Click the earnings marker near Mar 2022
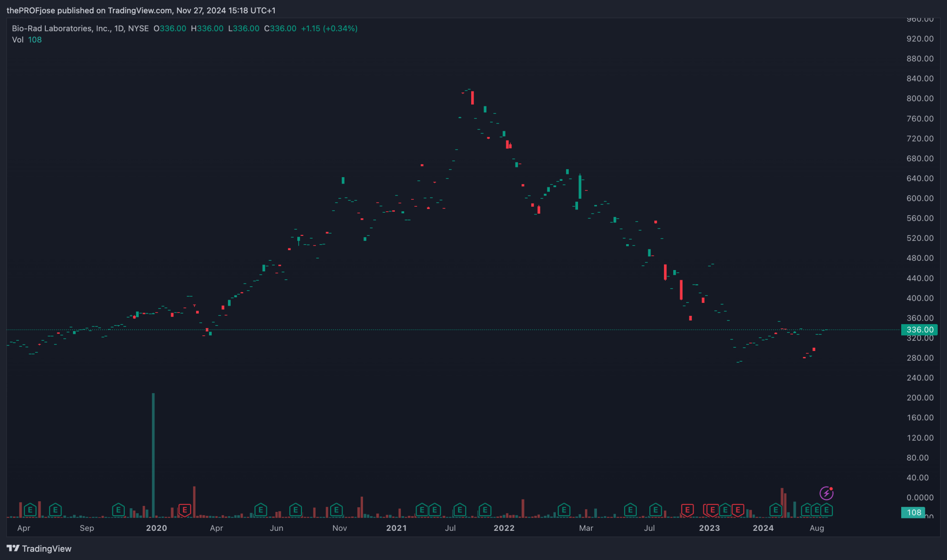The width and height of the screenshot is (947, 560). click(x=563, y=510)
